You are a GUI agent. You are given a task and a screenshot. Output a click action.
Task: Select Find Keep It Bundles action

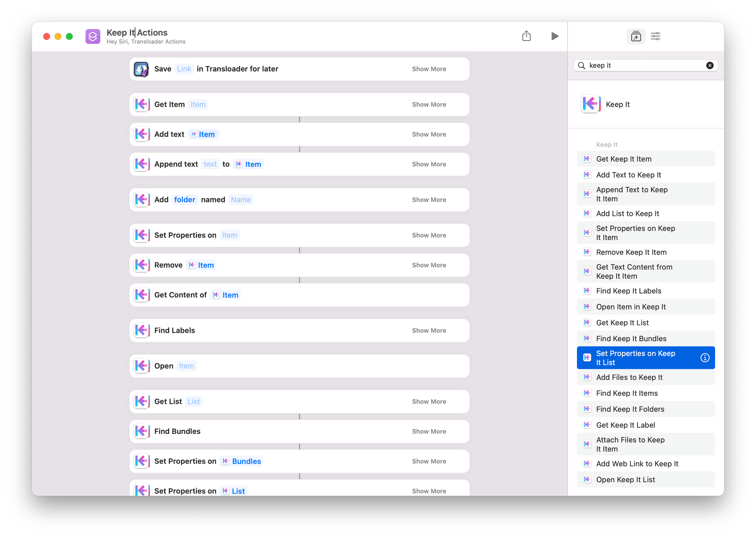[x=646, y=339]
